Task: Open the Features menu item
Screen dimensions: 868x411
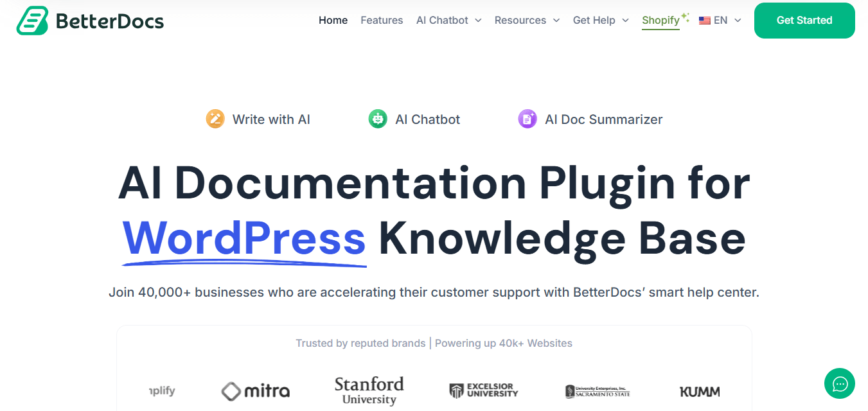Action: tap(382, 21)
